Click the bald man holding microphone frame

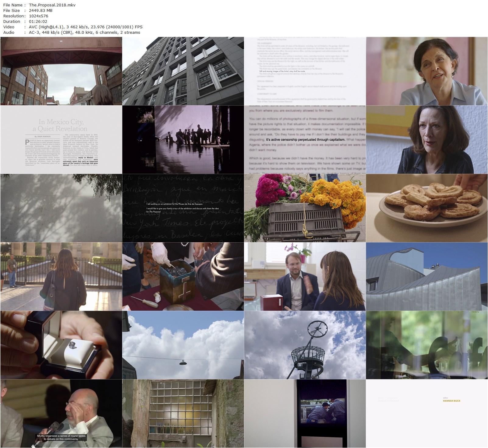[61, 414]
